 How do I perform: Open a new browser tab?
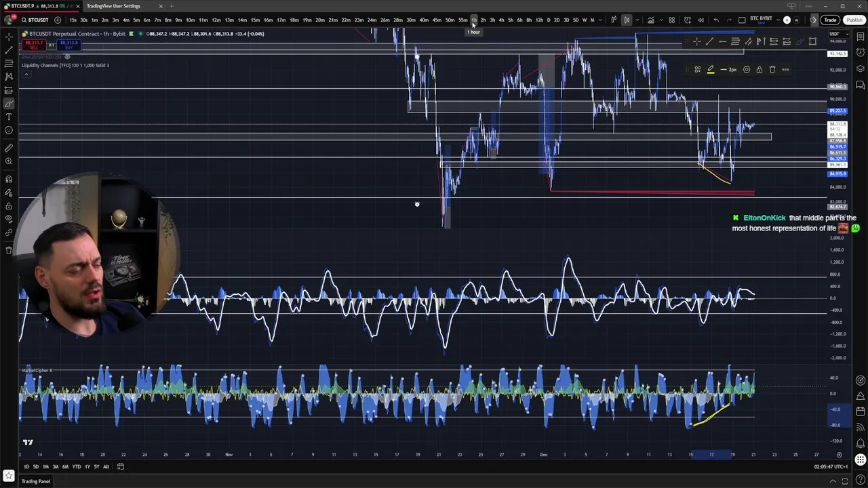(172, 6)
